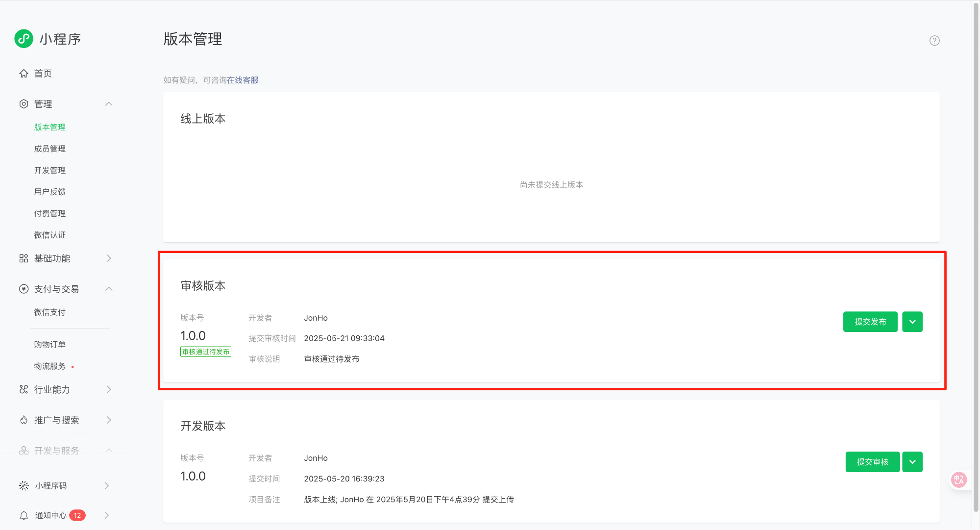Click the 开发版本 section title

[203, 426]
